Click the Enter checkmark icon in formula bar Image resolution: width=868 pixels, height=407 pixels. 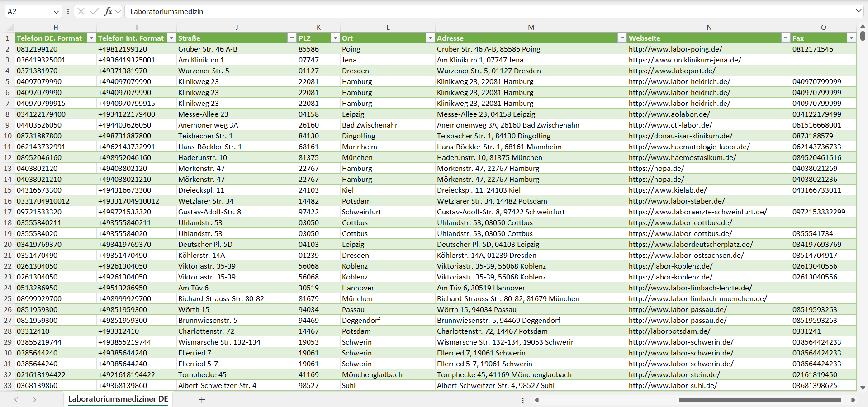click(95, 11)
